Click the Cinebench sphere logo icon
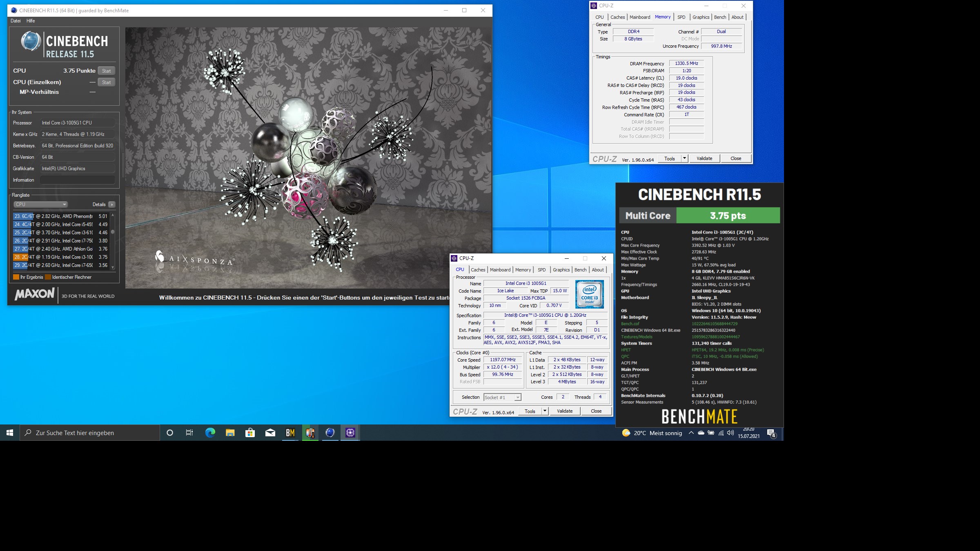Image resolution: width=980 pixels, height=551 pixels. click(31, 42)
